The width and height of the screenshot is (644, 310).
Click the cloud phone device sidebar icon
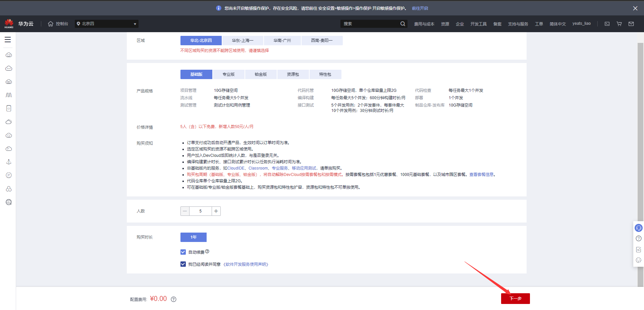click(9, 108)
